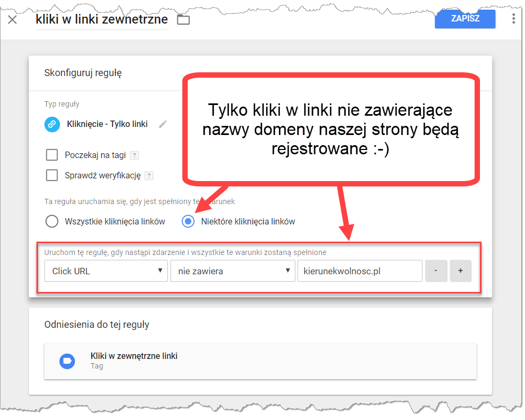525x420 pixels.
Task: Select Niektóre kliknięcia linków radio option
Action: pyautogui.click(x=188, y=221)
